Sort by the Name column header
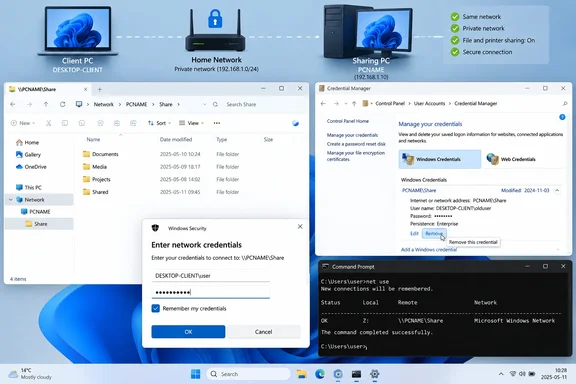 93,139
